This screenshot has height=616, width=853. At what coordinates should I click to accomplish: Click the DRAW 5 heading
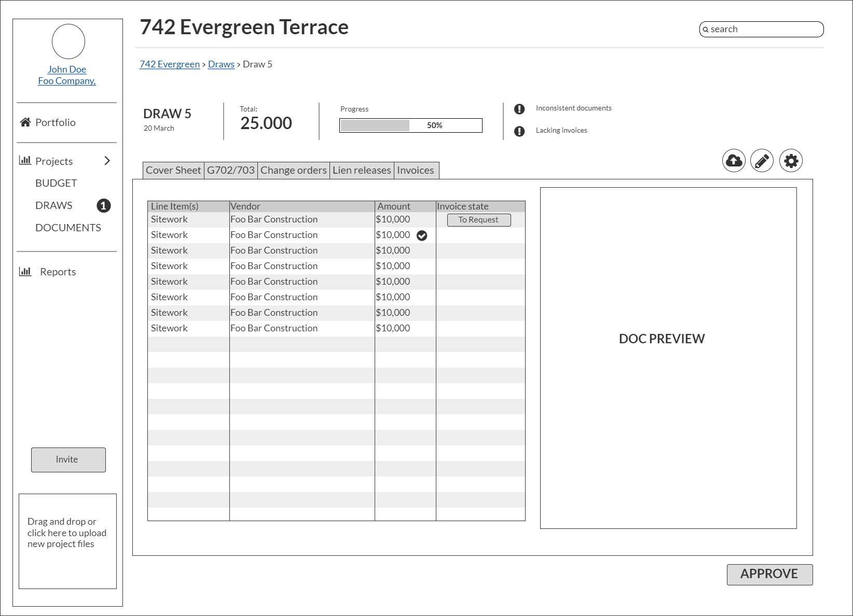[167, 114]
